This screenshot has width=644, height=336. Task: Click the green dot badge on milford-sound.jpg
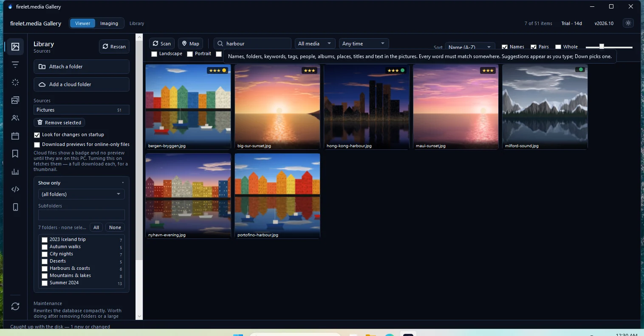click(581, 70)
